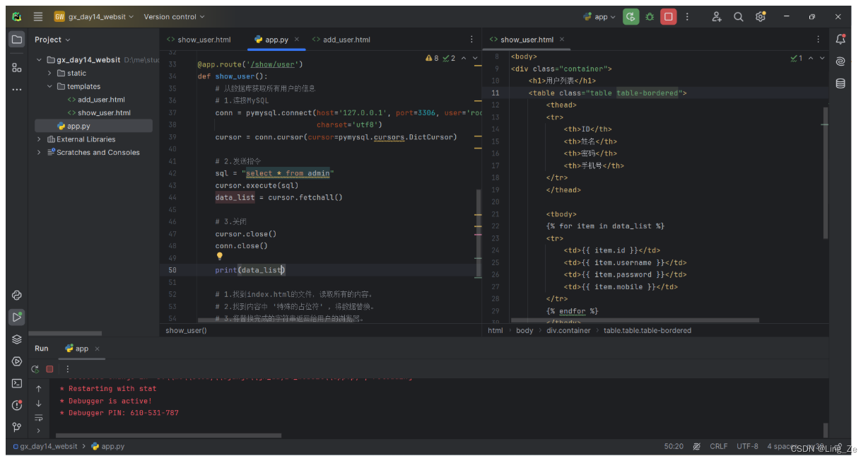Open AI Assistant spiral icon
The height and width of the screenshot is (461, 868).
click(x=840, y=62)
